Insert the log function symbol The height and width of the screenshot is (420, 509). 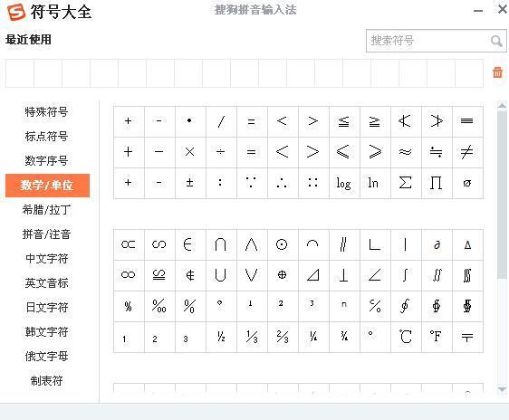[x=344, y=183]
